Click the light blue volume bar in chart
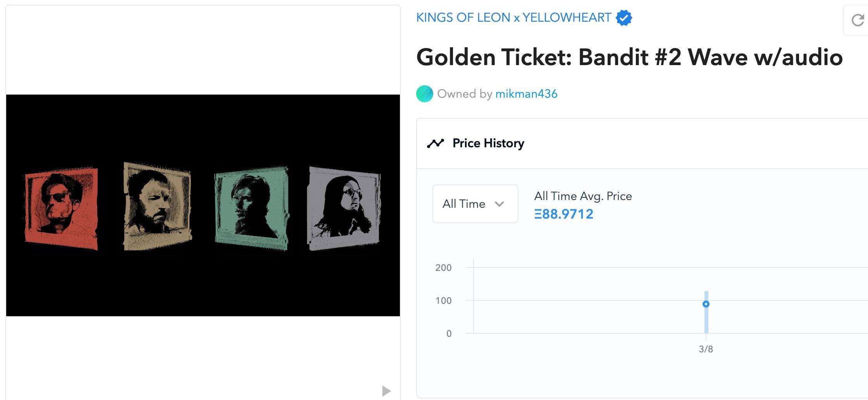The image size is (868, 400). coord(706,322)
